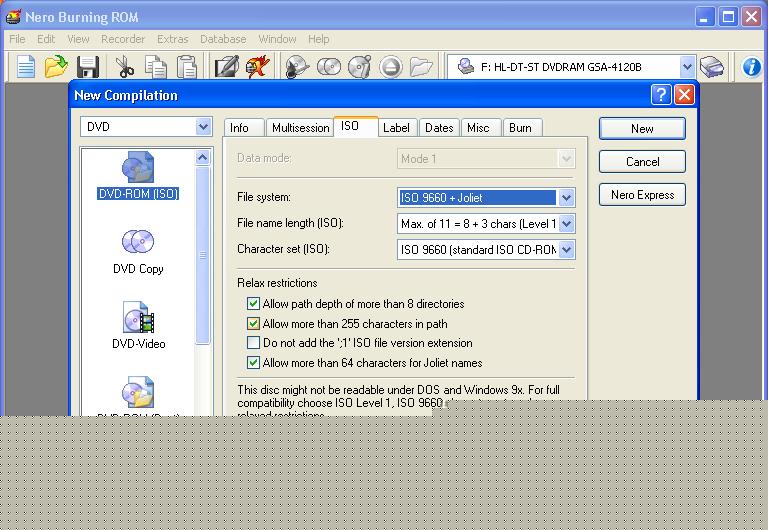Open compilation info pencil icon
The height and width of the screenshot is (530, 768).
tap(227, 67)
